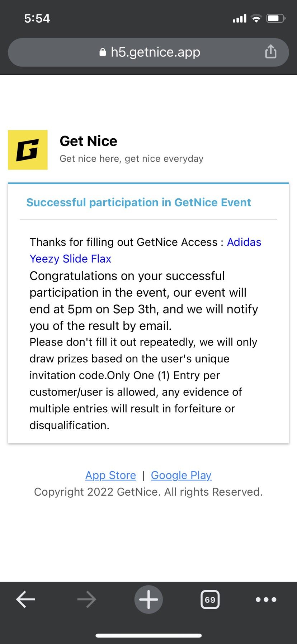Tap the yellow Get Nice G logo

click(28, 150)
